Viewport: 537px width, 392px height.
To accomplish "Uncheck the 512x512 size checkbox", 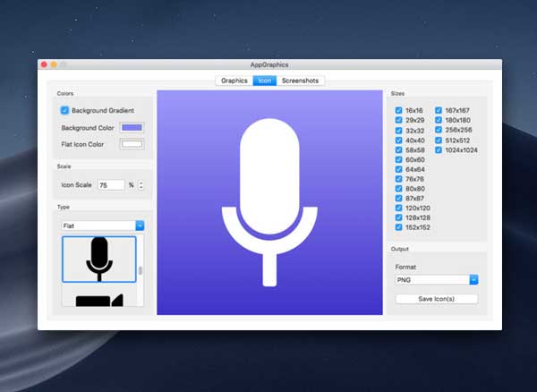I will pos(439,140).
